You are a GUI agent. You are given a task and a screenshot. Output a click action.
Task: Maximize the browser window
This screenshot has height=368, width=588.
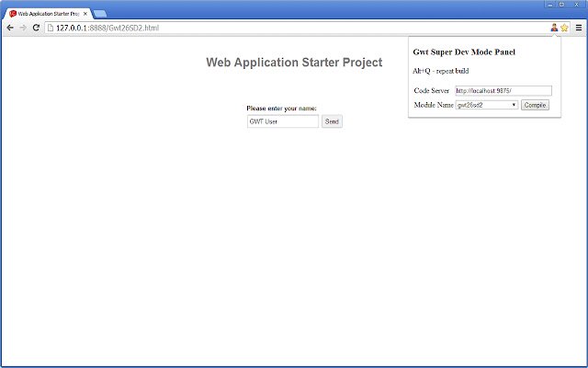pyautogui.click(x=561, y=5)
